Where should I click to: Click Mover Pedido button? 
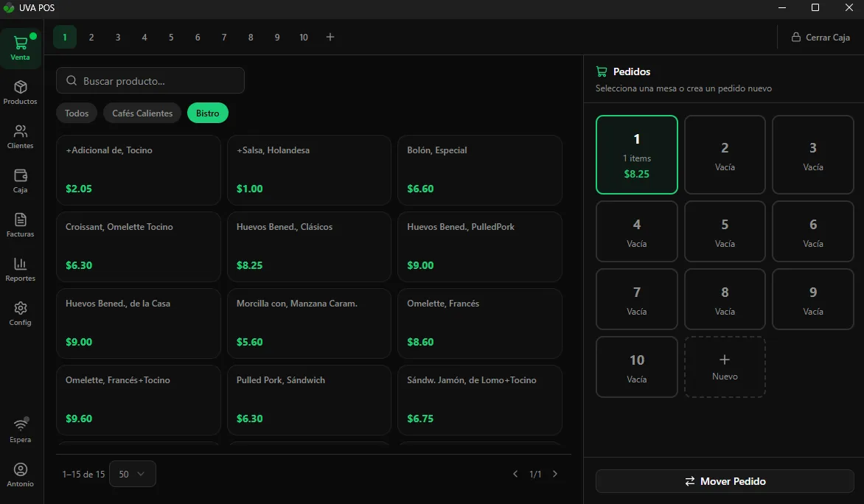click(725, 481)
